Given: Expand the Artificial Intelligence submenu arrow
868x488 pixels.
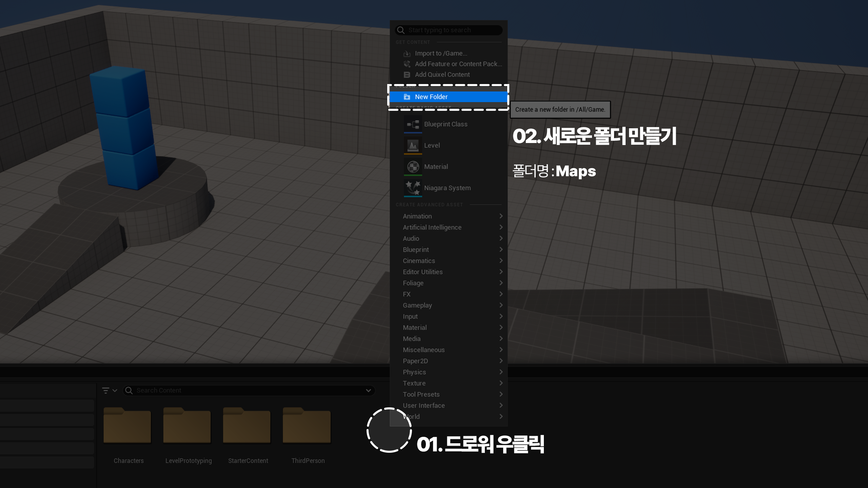Looking at the screenshot, I should [501, 227].
